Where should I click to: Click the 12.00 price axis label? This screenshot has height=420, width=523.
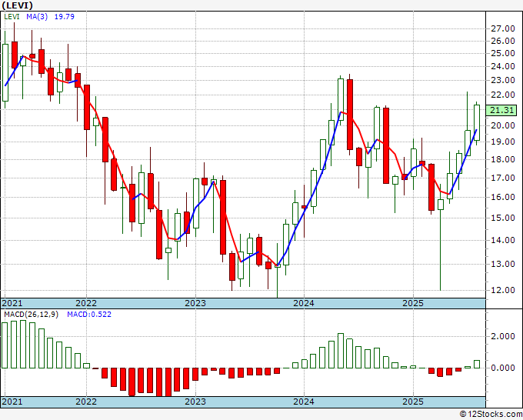[503, 290]
